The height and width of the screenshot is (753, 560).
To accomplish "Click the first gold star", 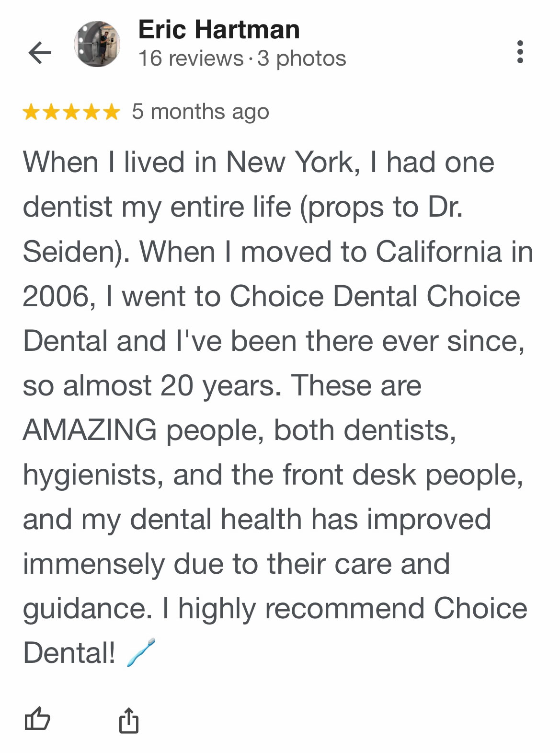I will click(31, 112).
